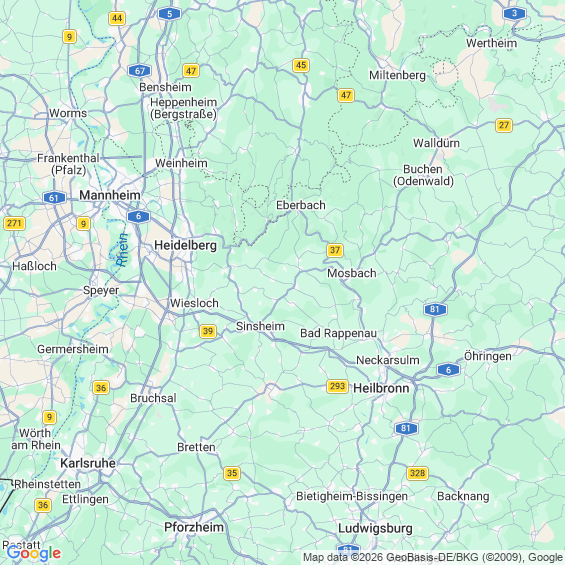Select the Heilbronn city label
565x565 pixels.
(x=381, y=388)
